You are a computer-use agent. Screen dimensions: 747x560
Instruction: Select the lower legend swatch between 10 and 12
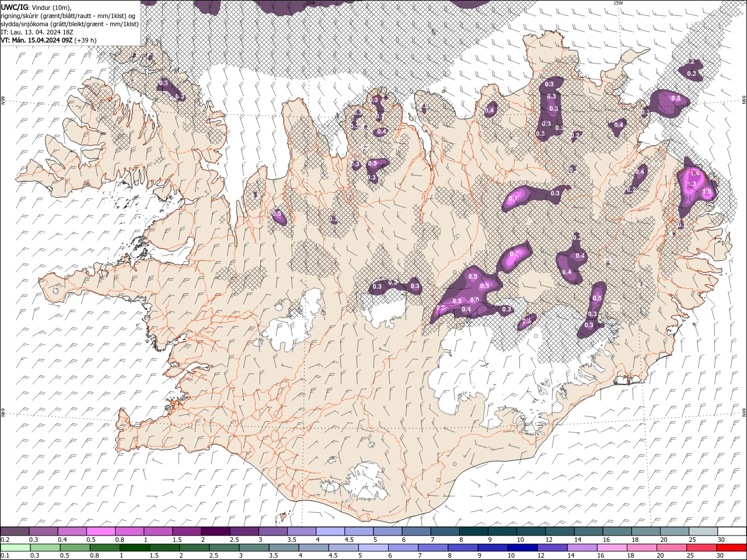click(x=522, y=548)
